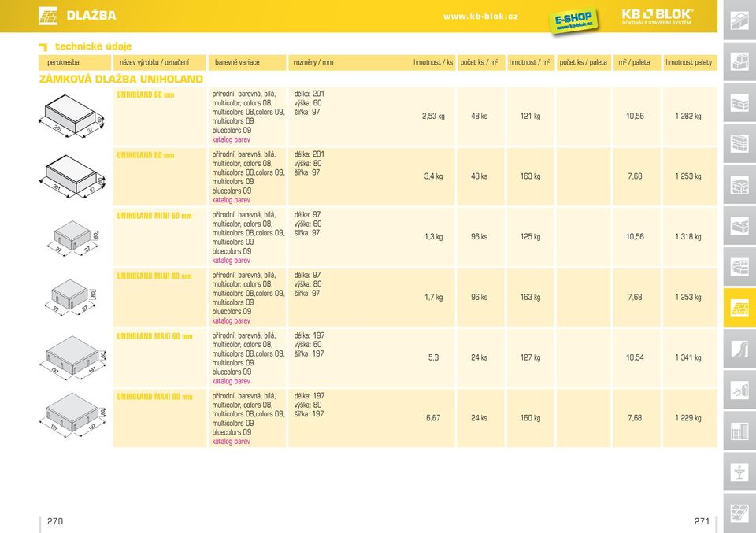Image resolution: width=756 pixels, height=533 pixels.
Task: Open the highlighted yellow paving category tab
Action: click(739, 308)
